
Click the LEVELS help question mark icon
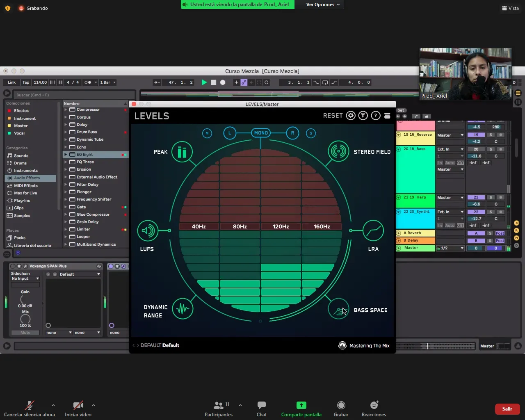click(x=376, y=116)
